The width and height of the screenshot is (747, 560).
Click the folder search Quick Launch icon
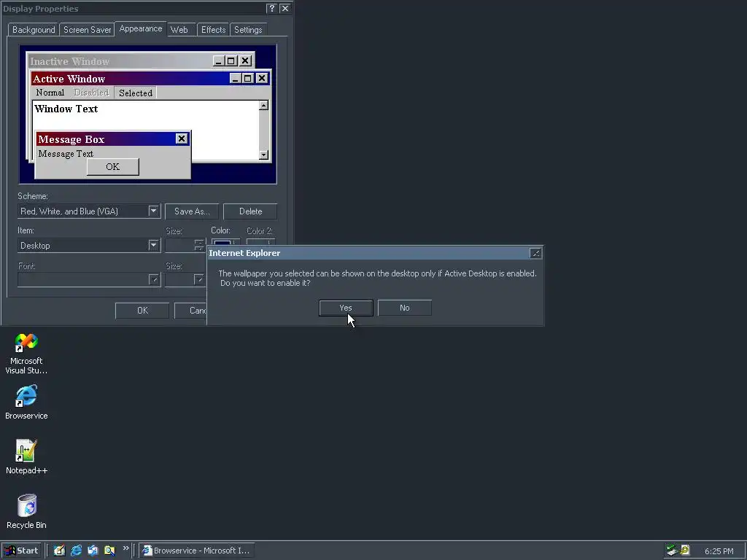click(109, 551)
